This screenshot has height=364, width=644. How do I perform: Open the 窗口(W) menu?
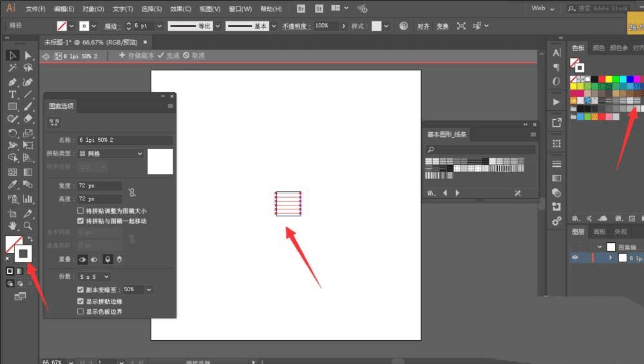[x=240, y=8]
